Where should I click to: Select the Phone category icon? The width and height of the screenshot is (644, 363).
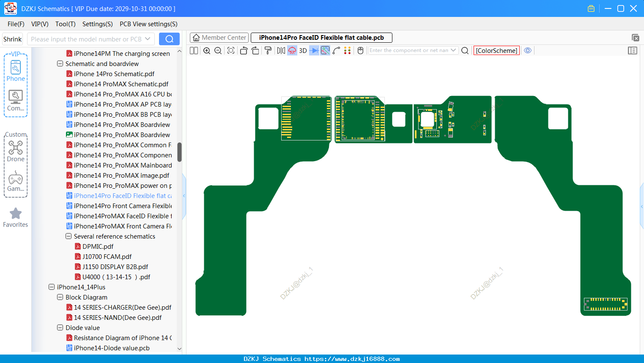coord(16,71)
